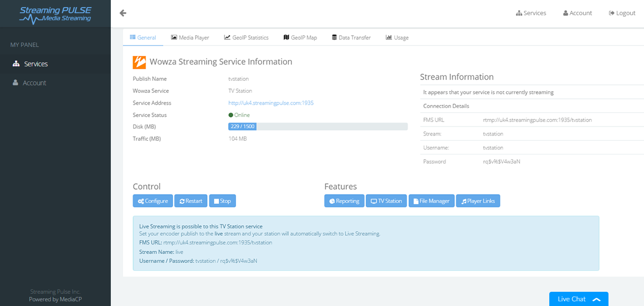
Task: Open Account in the sidebar panel
Action: point(55,83)
